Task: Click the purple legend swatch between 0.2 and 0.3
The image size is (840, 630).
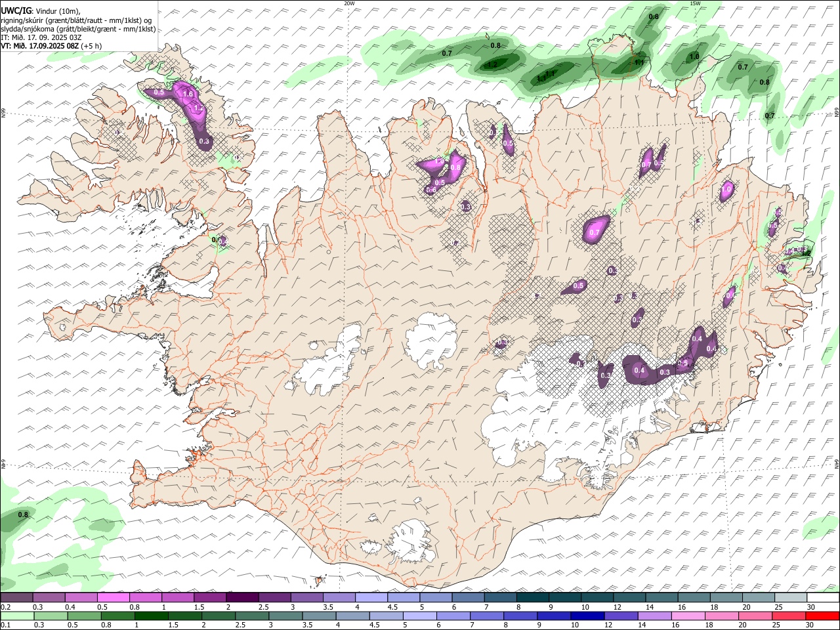Action: click(x=16, y=598)
